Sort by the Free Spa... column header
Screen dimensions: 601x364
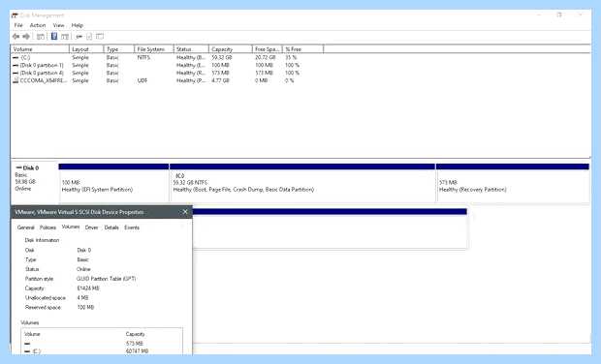(x=268, y=49)
